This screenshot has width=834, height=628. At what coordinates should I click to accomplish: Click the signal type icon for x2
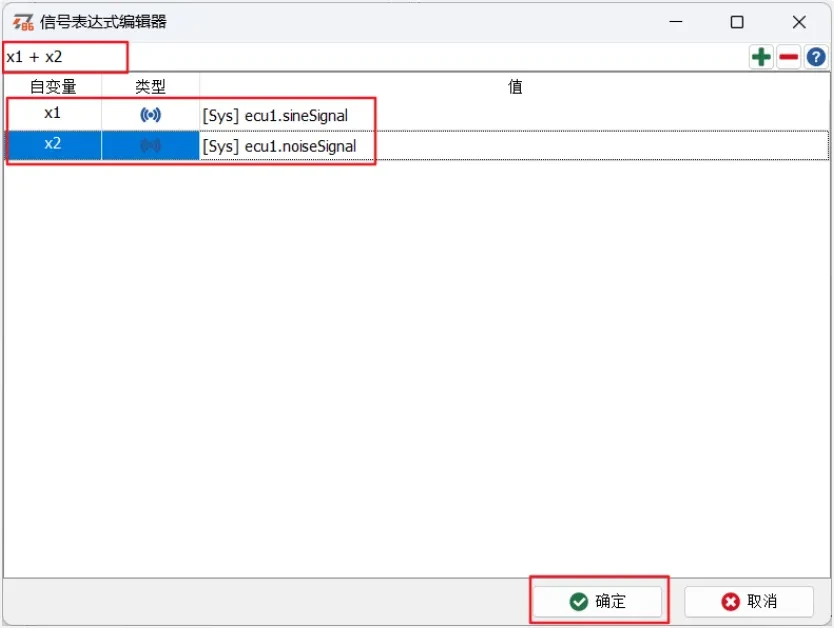pyautogui.click(x=150, y=146)
